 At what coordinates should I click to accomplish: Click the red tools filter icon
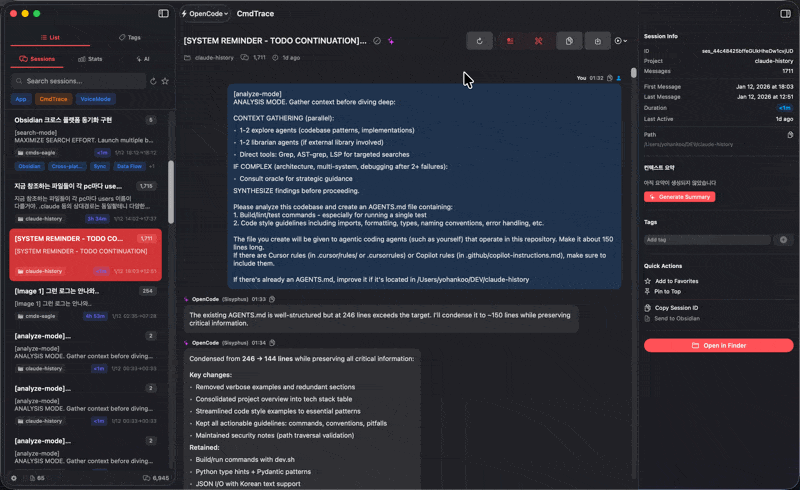[538, 41]
